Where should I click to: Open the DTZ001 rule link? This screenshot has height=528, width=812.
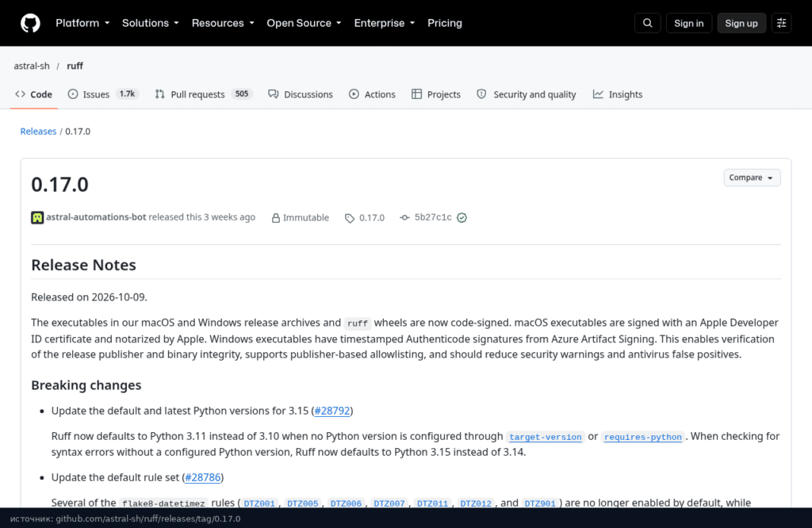coord(259,503)
